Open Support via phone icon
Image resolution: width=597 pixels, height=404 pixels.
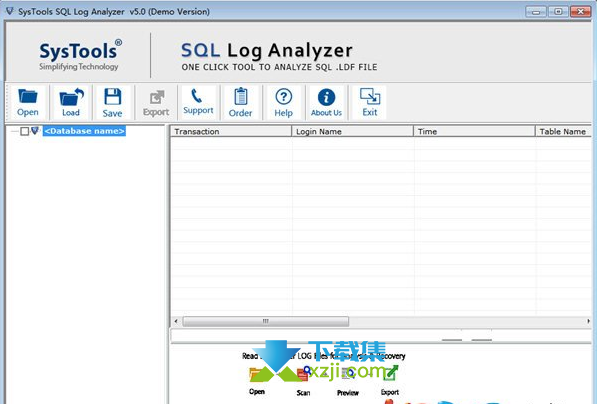click(x=197, y=96)
